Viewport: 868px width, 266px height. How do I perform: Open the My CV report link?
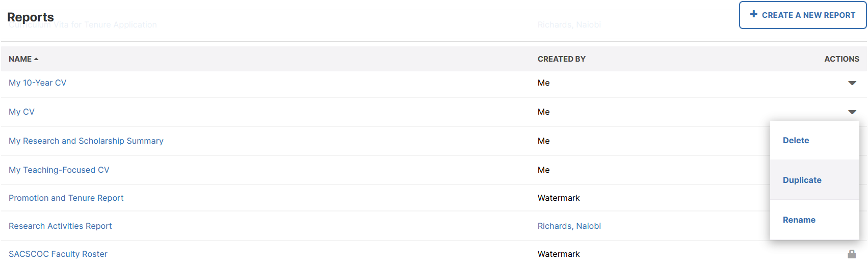tap(21, 112)
